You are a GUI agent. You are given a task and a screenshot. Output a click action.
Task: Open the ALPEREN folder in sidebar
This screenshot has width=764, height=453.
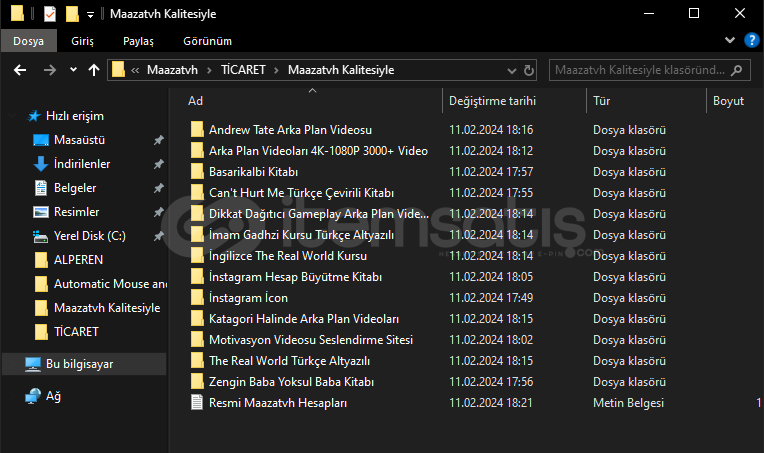coord(78,260)
